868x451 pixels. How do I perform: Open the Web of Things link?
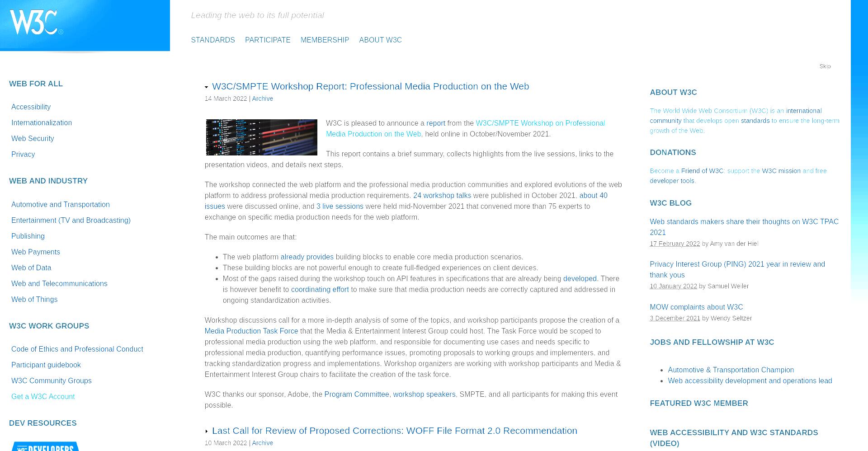pos(34,299)
